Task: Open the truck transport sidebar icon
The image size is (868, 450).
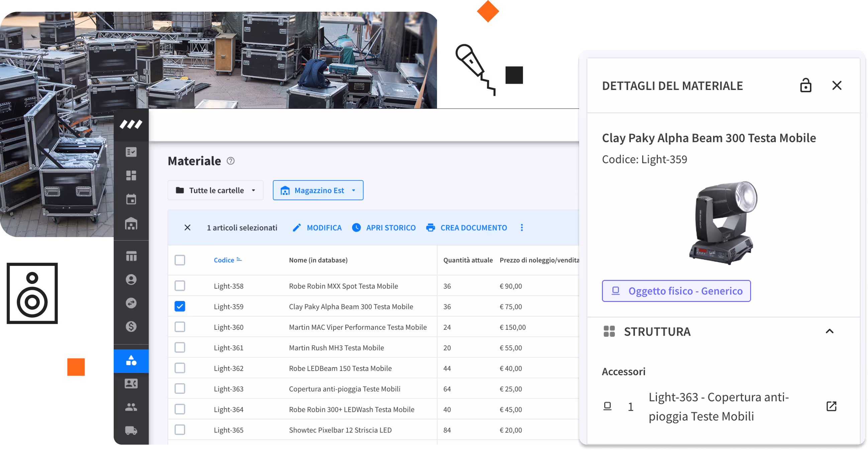Action: (x=131, y=431)
